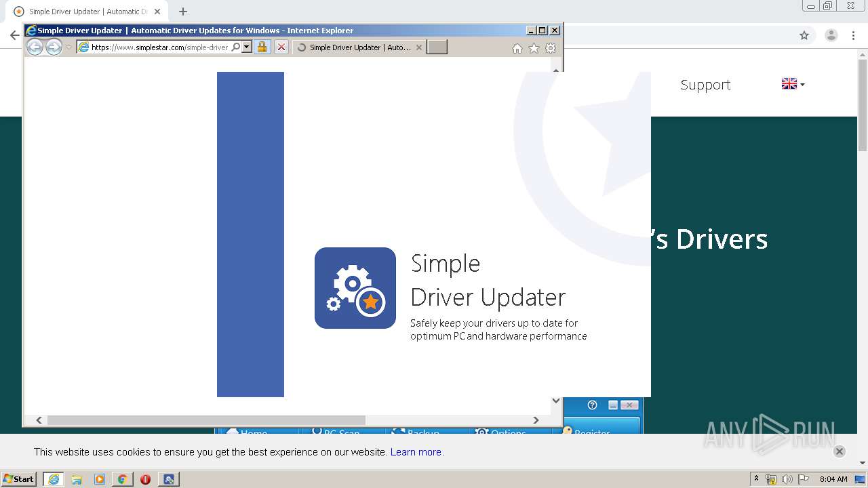Stop page loading with the red X button

tap(281, 47)
